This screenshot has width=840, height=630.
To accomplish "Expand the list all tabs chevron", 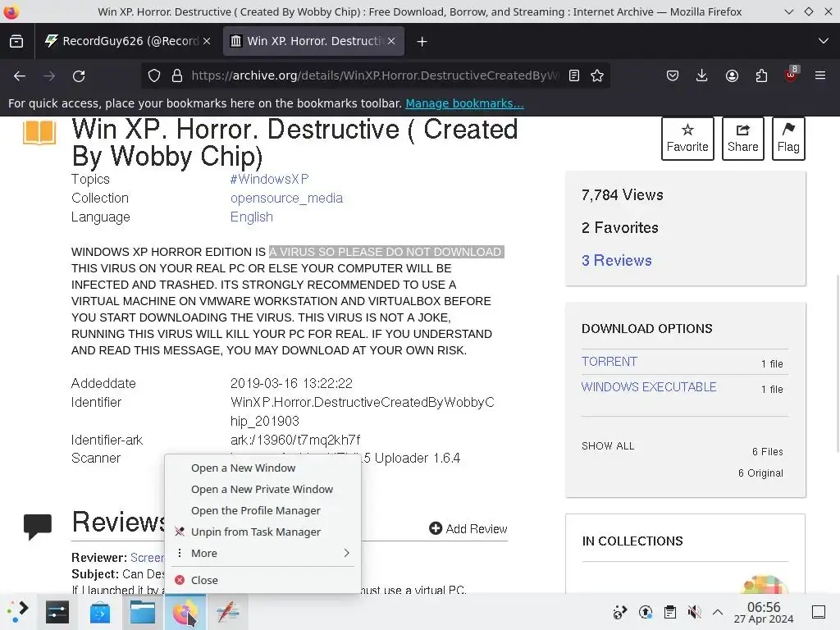I will [824, 41].
